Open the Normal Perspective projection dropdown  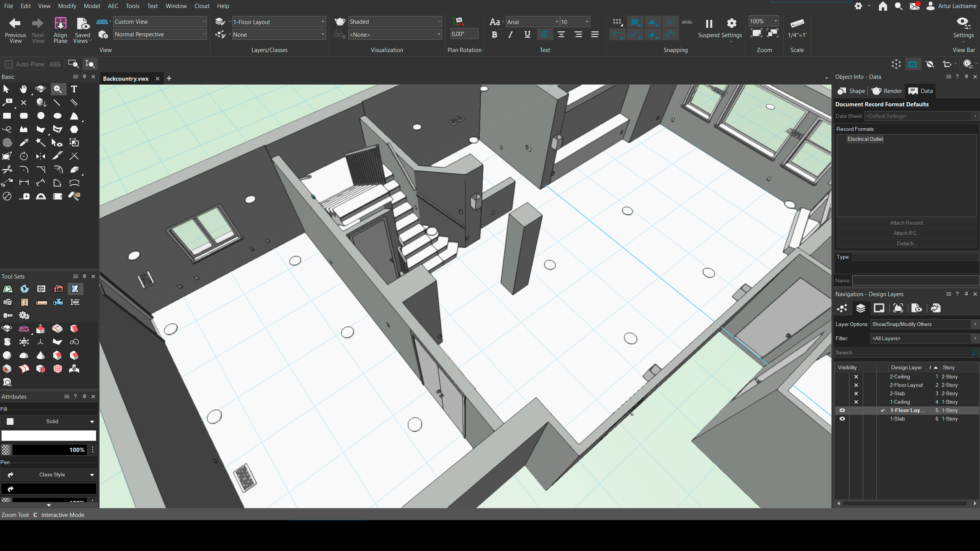click(x=160, y=34)
